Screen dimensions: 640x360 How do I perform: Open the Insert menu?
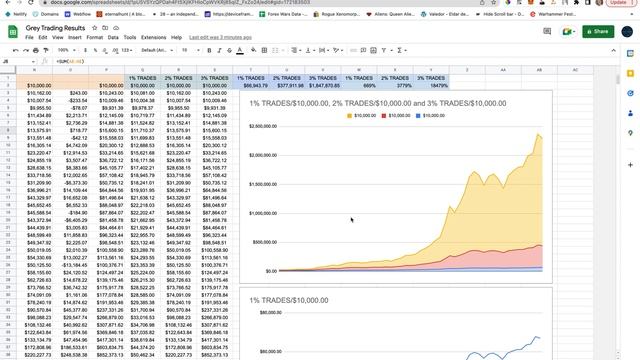click(75, 38)
